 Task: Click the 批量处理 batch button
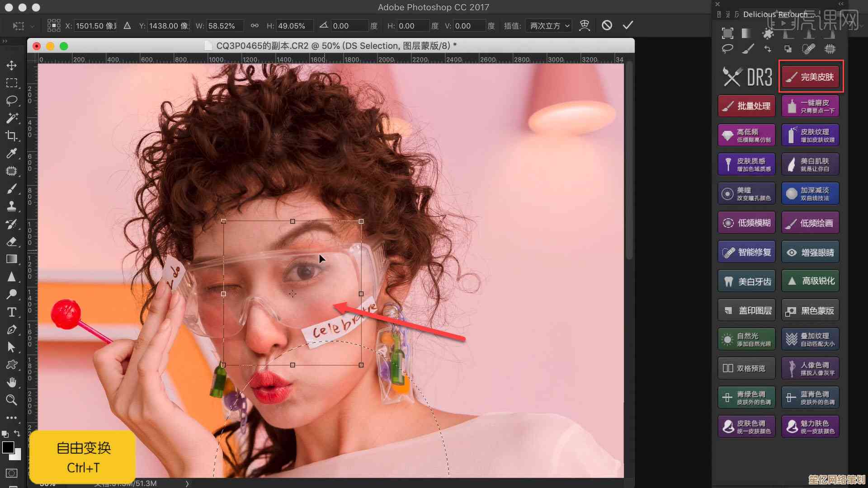[747, 106]
